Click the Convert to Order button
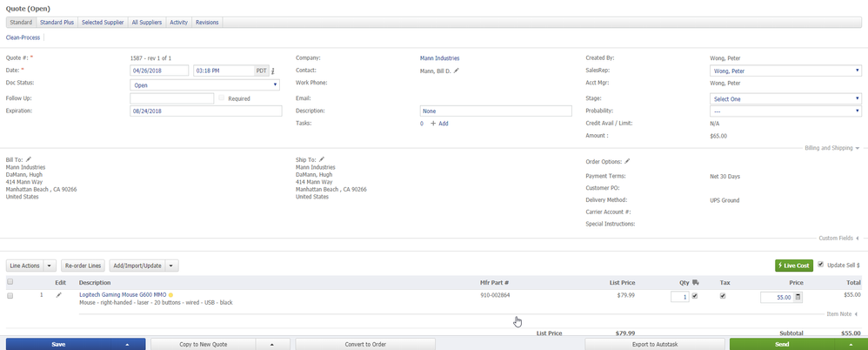 (366, 344)
